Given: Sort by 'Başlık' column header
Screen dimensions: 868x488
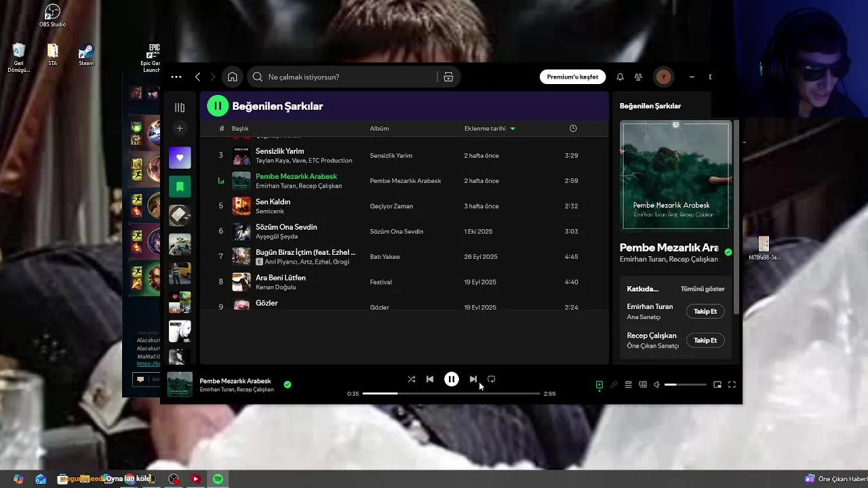Looking at the screenshot, I should pyautogui.click(x=240, y=129).
